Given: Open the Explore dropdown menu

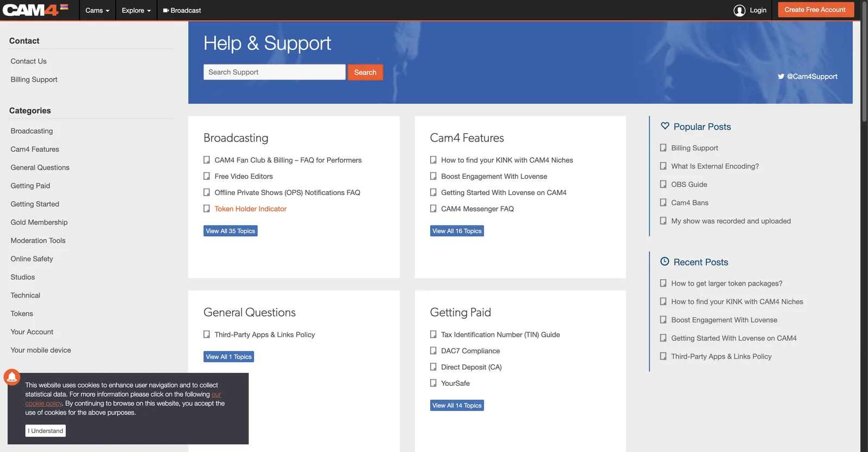Looking at the screenshot, I should pyautogui.click(x=136, y=10).
